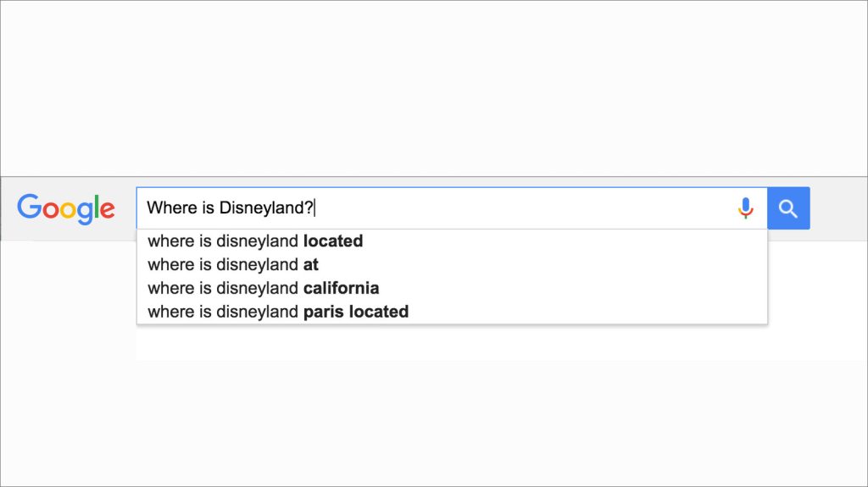
Task: Click bold word "california" in third suggestion
Action: [341, 288]
